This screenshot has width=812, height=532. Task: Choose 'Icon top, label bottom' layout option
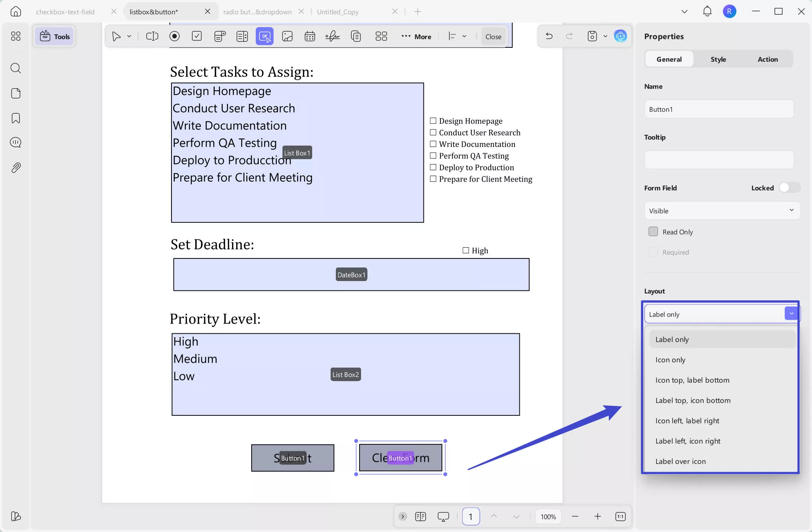[x=692, y=380]
